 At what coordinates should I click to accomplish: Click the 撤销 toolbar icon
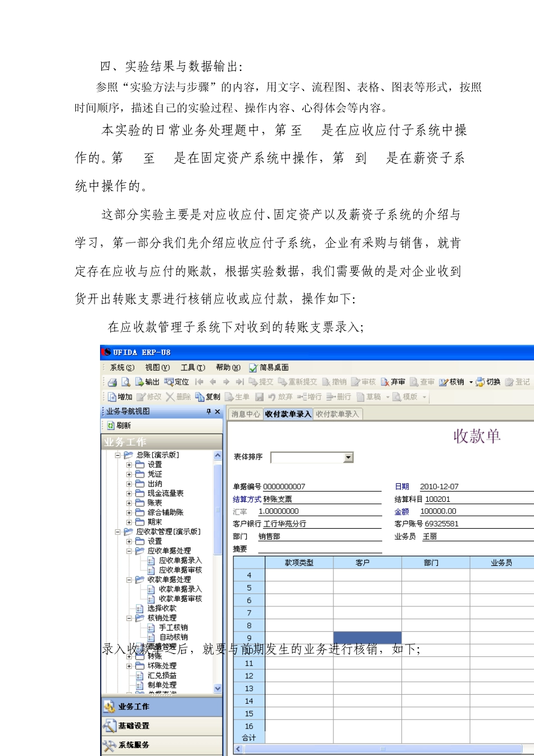[334, 382]
